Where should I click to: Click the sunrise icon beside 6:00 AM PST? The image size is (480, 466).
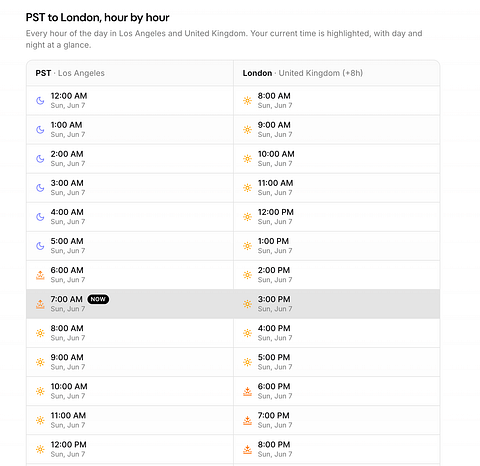coord(40,275)
